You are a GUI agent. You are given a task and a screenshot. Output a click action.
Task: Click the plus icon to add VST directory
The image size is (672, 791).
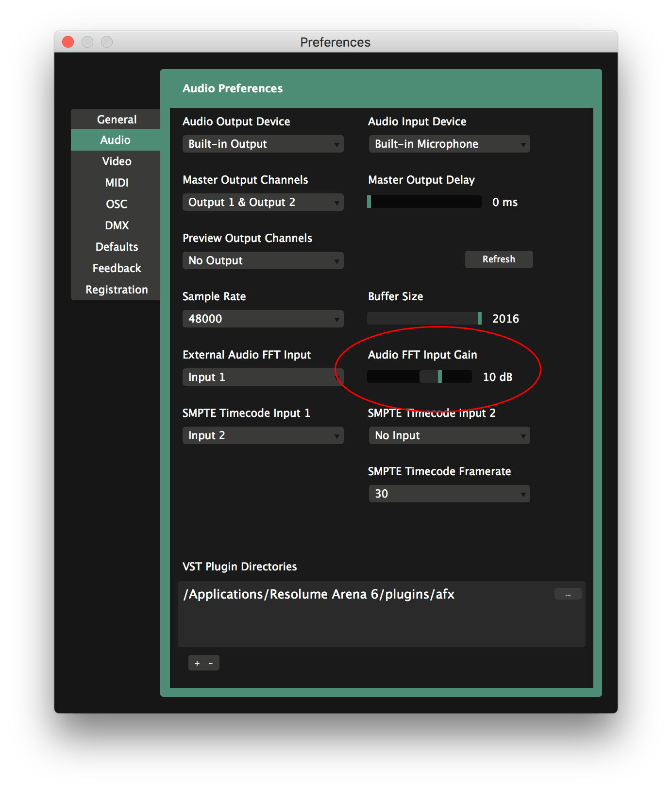(197, 663)
